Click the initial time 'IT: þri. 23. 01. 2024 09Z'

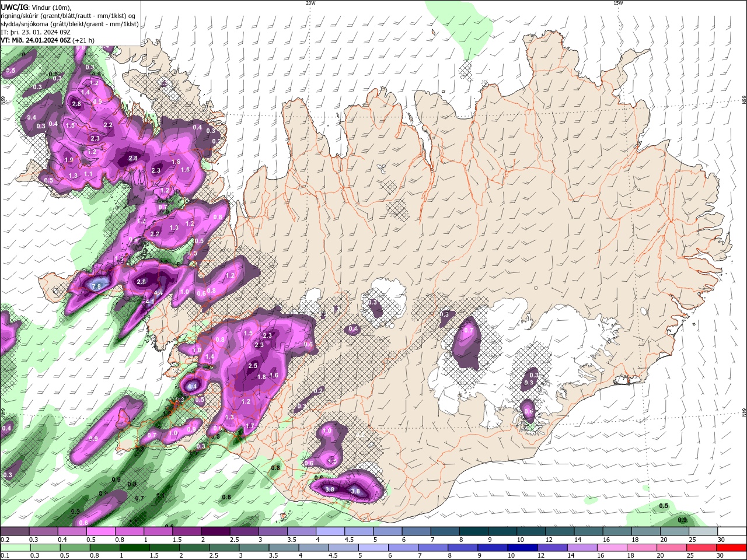click(35, 32)
